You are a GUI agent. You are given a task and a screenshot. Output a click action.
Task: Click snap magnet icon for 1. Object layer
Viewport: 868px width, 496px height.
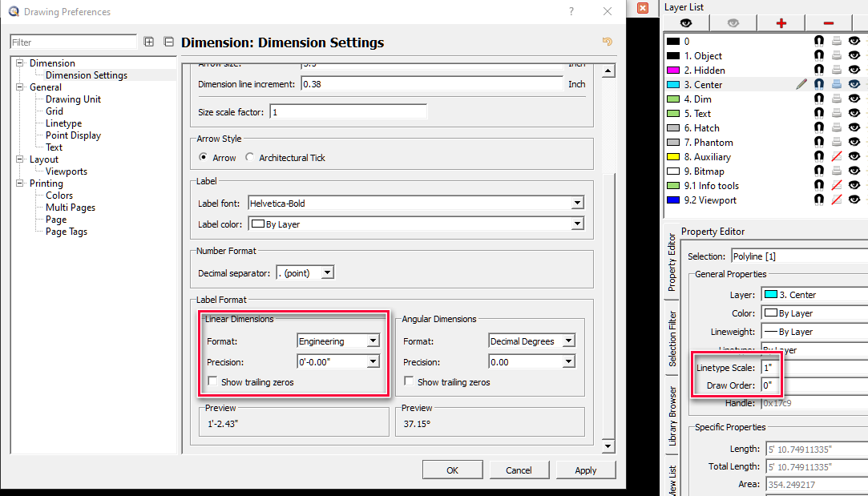pyautogui.click(x=819, y=56)
